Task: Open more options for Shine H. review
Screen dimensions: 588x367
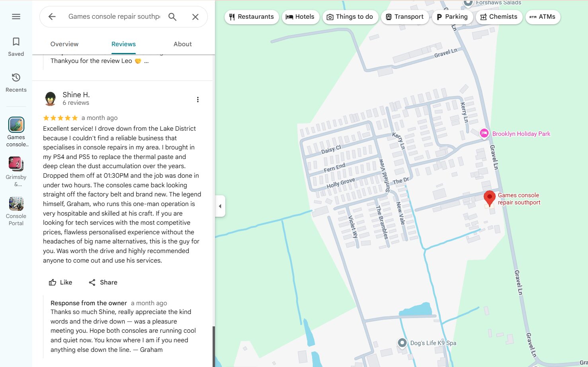Action: coord(197,100)
